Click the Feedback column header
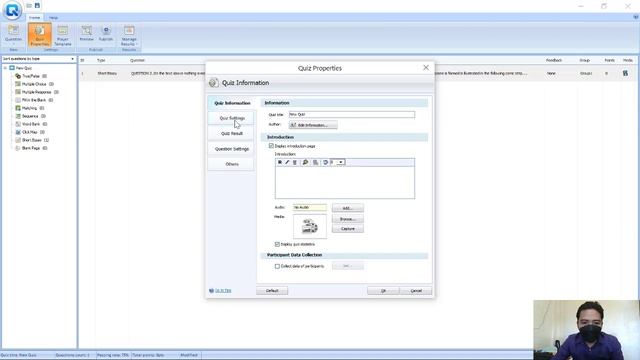The image size is (640, 360). click(554, 60)
